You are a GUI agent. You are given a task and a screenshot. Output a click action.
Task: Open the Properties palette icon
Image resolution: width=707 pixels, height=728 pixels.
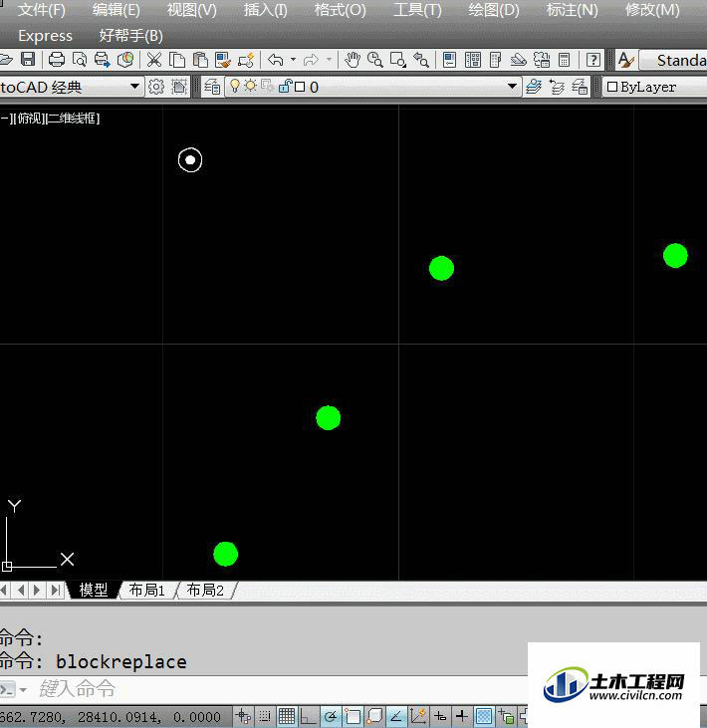[449, 60]
